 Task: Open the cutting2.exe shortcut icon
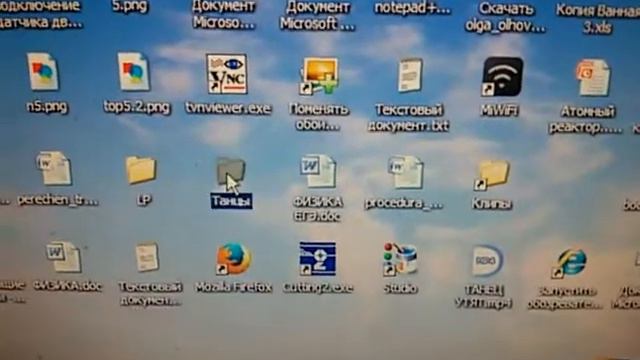(x=318, y=258)
